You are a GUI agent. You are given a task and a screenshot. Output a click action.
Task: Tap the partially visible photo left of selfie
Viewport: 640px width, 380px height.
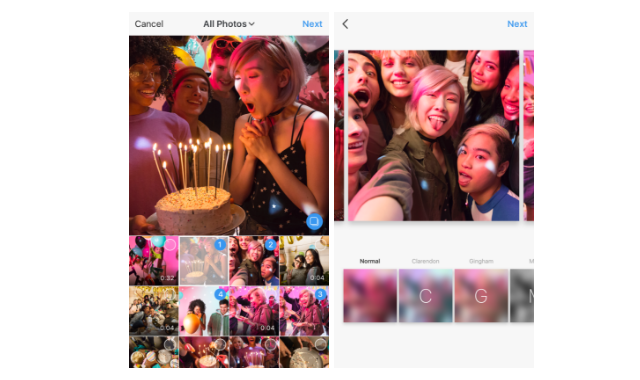point(339,136)
